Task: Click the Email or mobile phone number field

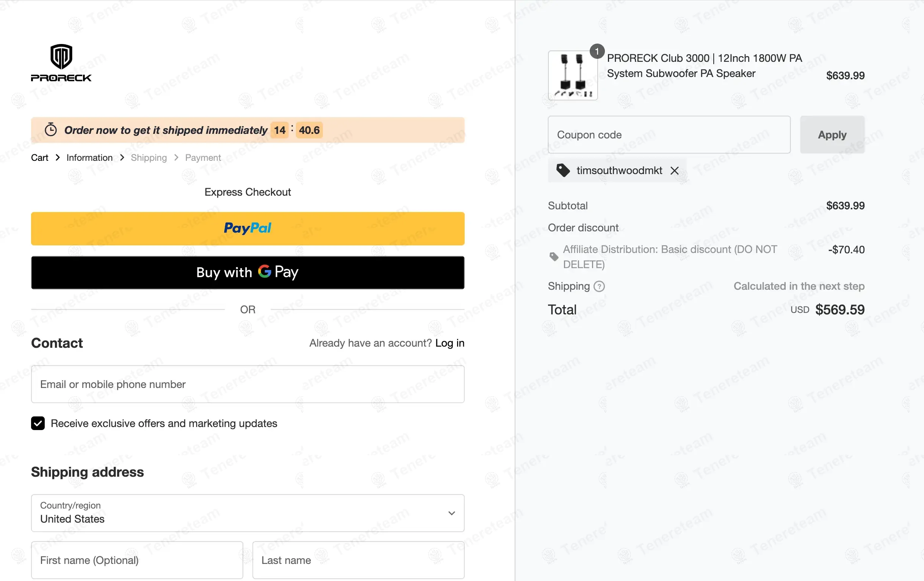Action: tap(247, 384)
